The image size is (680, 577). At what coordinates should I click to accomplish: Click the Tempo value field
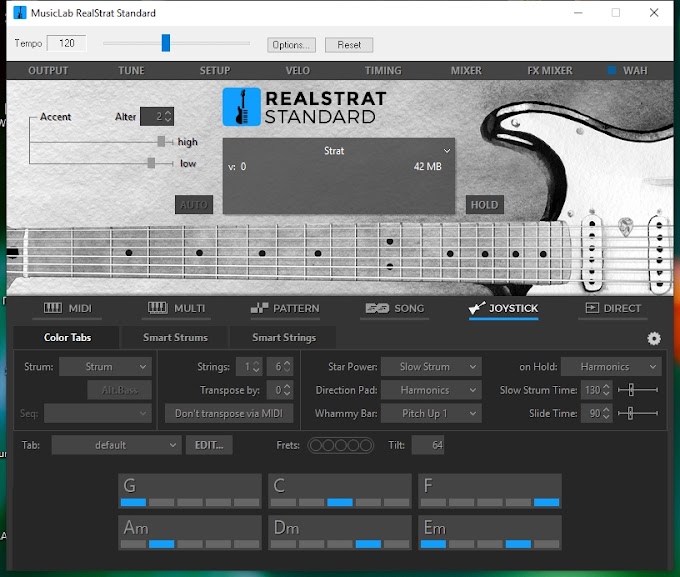66,43
